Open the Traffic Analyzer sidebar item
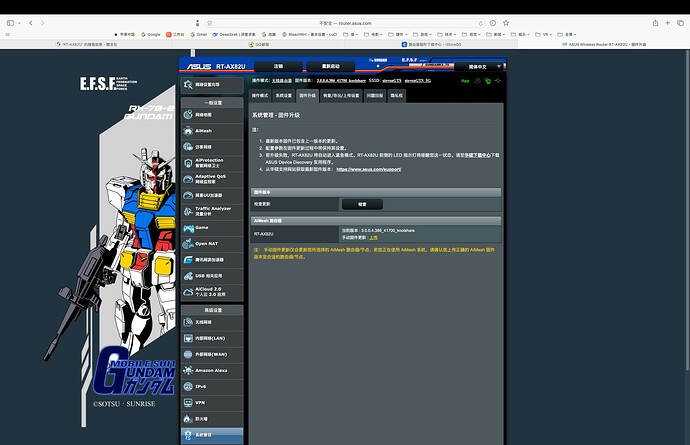Image resolution: width=690 pixels, height=445 pixels. pyautogui.click(x=207, y=210)
